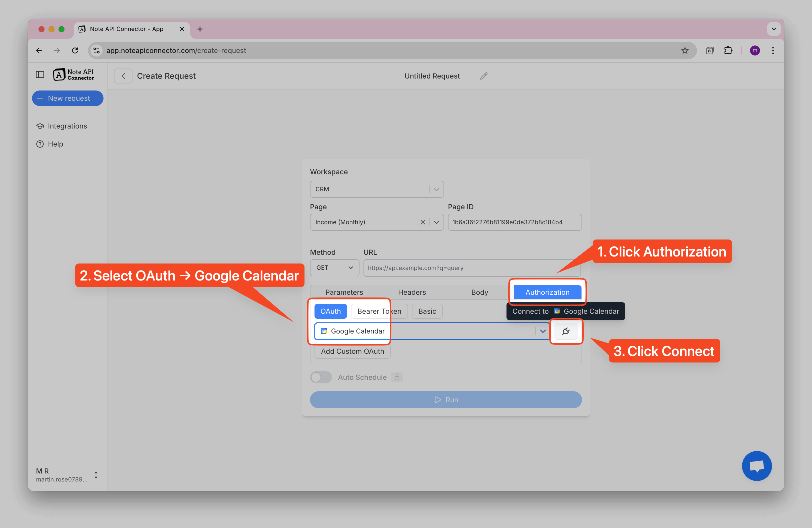Bookmark this page with the star icon
The width and height of the screenshot is (812, 528).
pos(685,50)
